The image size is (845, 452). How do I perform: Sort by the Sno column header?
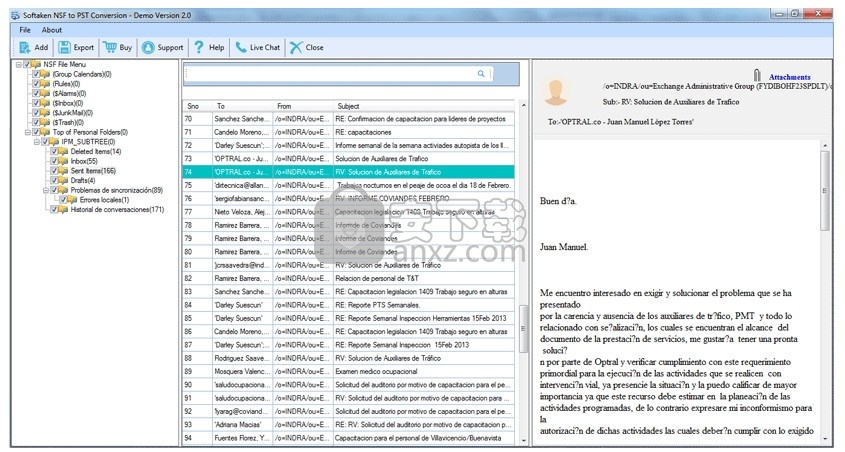coord(197,106)
